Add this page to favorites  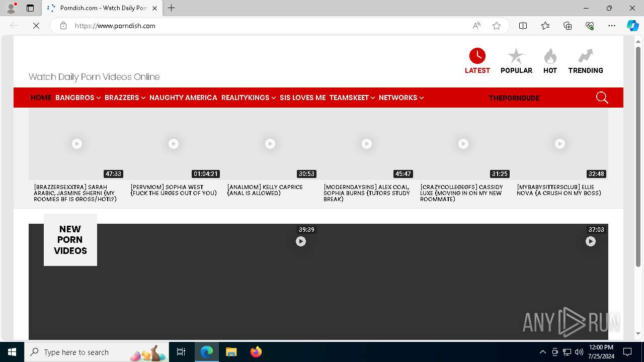[x=497, y=26]
